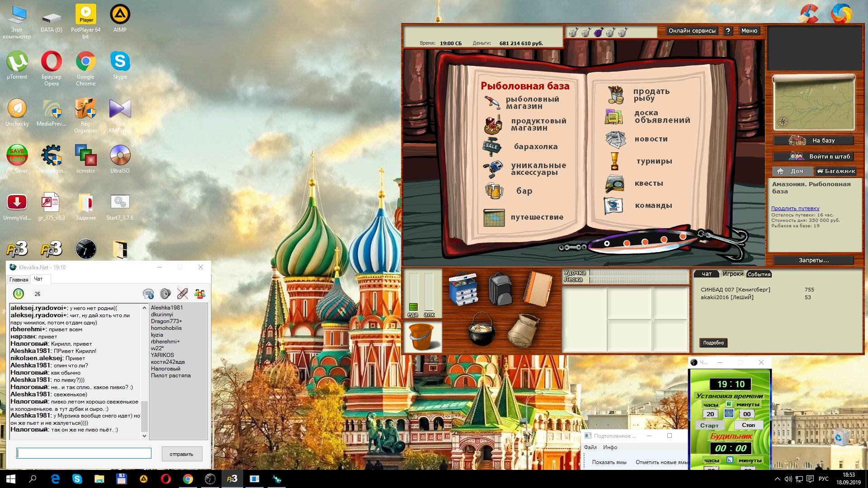Image resolution: width=868 pixels, height=488 pixels.
Task: Click the бар beer mug icon
Action: (494, 191)
